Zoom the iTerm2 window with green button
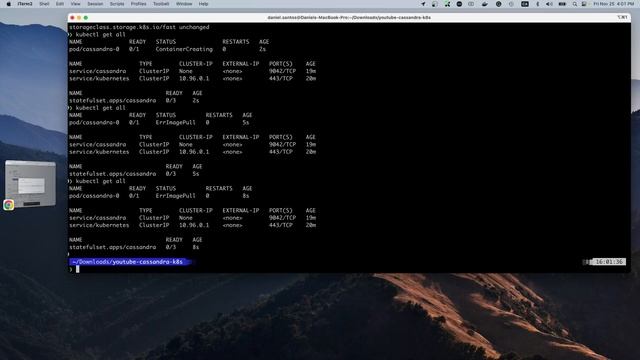This screenshot has height=360, width=640. pyautogui.click(x=86, y=18)
